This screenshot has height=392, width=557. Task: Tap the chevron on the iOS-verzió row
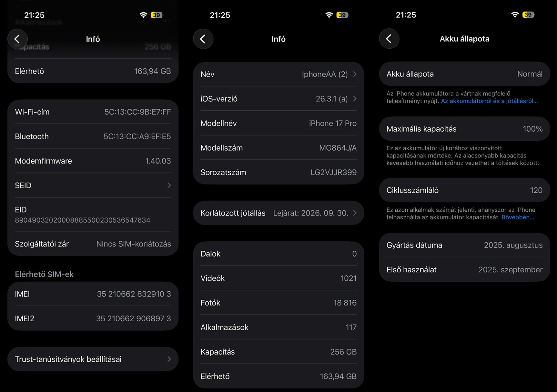click(x=355, y=99)
